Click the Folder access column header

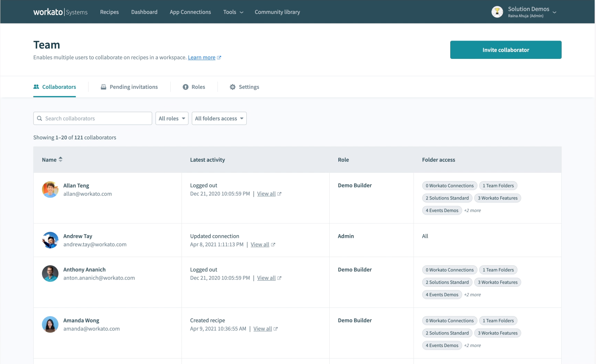pyautogui.click(x=438, y=160)
